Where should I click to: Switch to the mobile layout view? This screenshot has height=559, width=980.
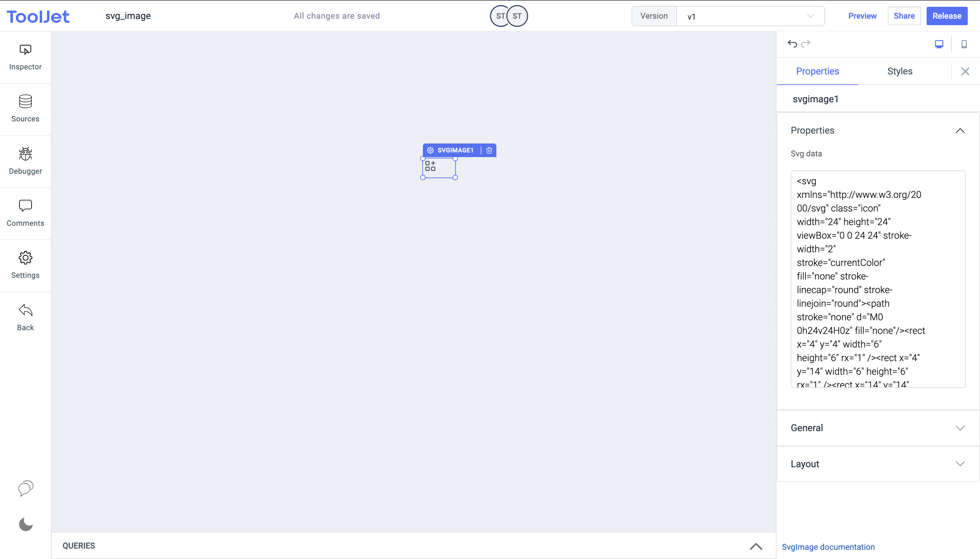[x=964, y=44]
